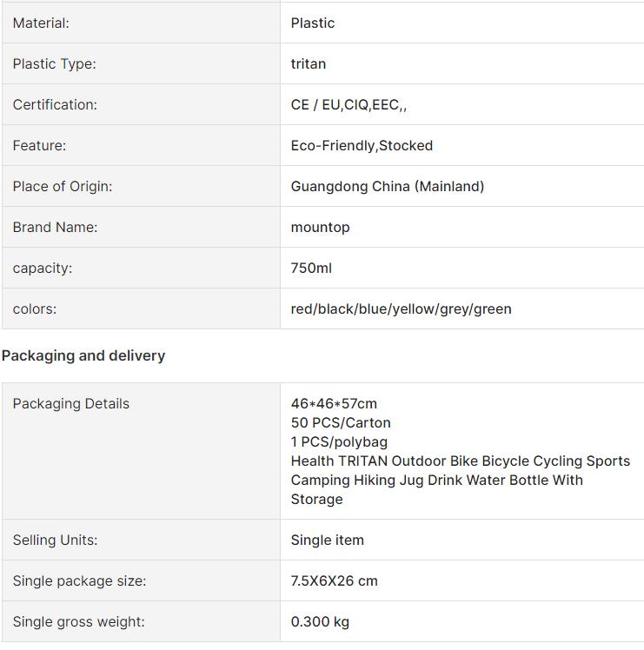The width and height of the screenshot is (644, 650).
Task: Click the "Eco-Friendly,Stocked" feature value
Action: pyautogui.click(x=362, y=146)
